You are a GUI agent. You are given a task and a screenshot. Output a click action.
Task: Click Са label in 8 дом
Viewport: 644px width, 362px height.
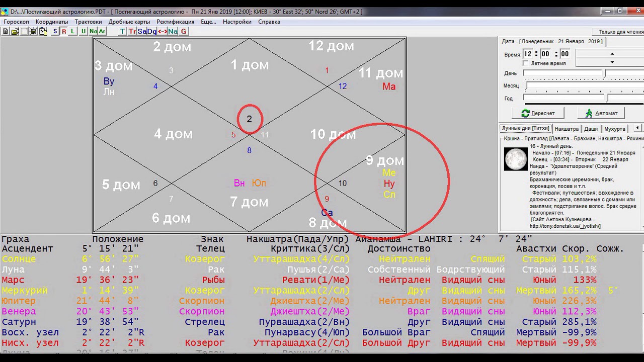[x=327, y=213]
